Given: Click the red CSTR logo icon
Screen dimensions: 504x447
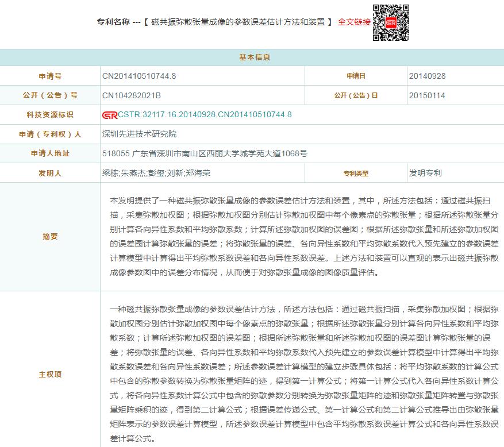Looking at the screenshot, I should [x=109, y=115].
